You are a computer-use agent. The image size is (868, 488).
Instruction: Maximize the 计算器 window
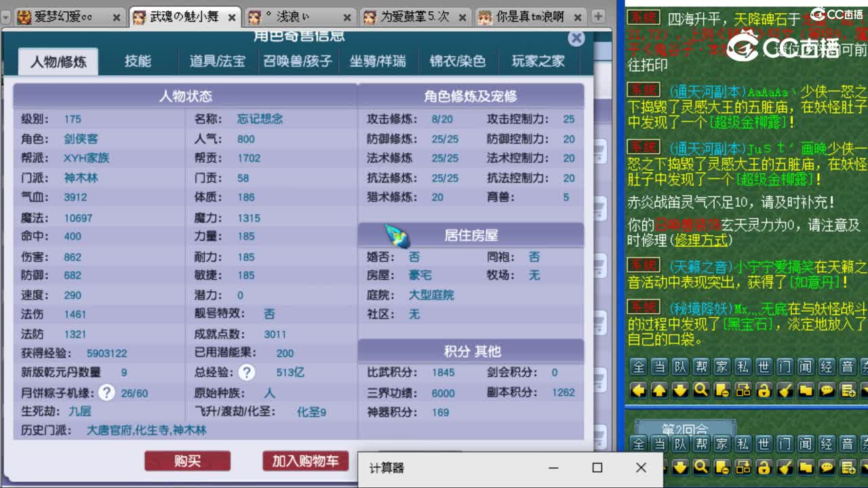[x=597, y=468]
